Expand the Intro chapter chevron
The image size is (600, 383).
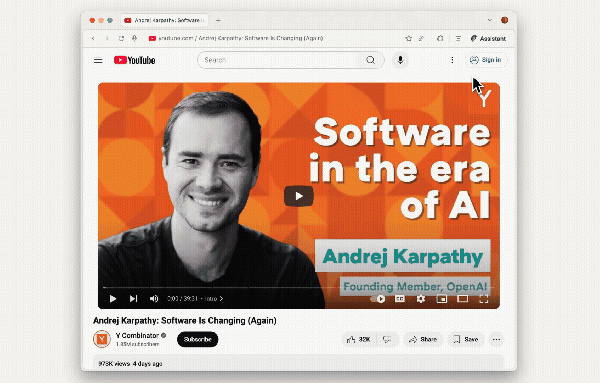tap(221, 298)
